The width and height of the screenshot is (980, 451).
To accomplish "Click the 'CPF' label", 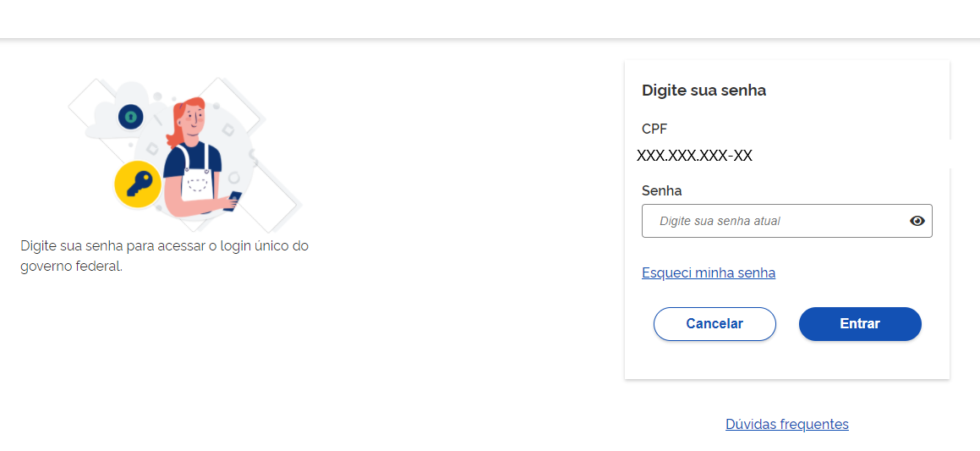I will (654, 129).
